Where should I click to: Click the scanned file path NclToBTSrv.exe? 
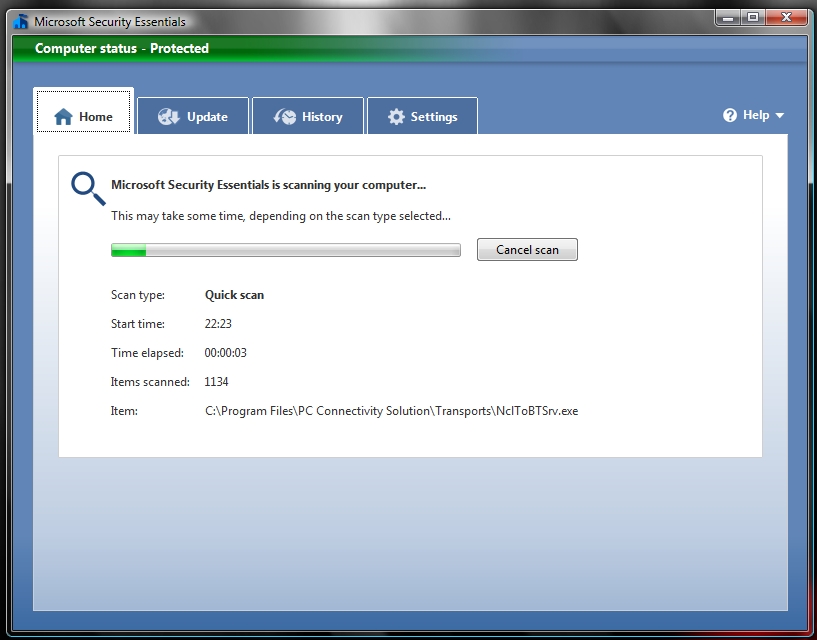391,411
